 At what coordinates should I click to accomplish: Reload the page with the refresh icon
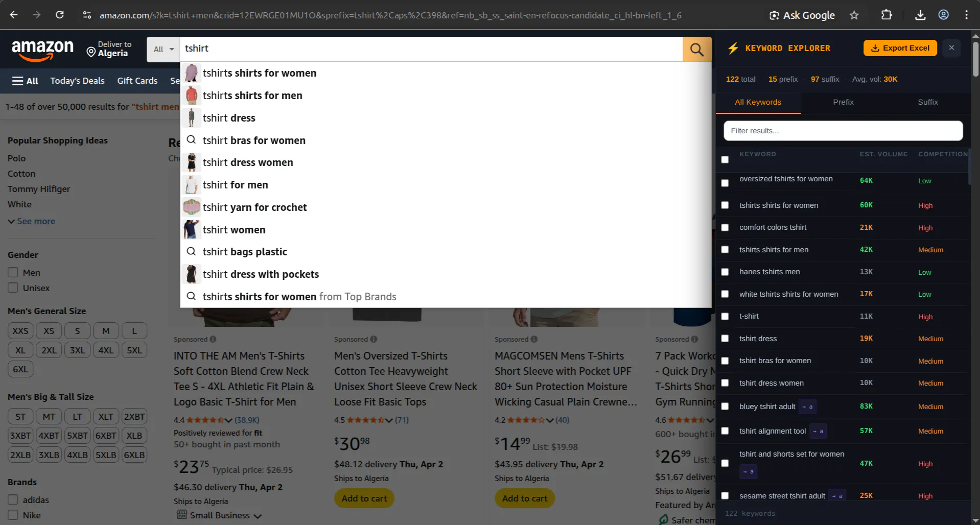point(60,15)
